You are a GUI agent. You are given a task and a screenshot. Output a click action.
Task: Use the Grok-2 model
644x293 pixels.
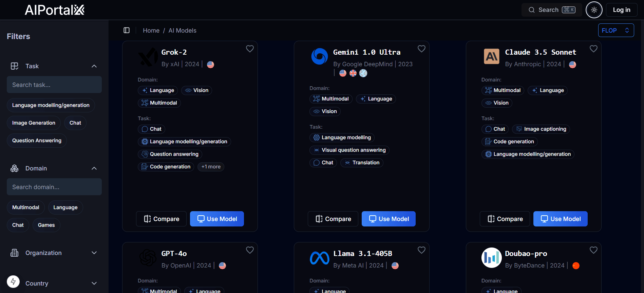click(x=217, y=219)
